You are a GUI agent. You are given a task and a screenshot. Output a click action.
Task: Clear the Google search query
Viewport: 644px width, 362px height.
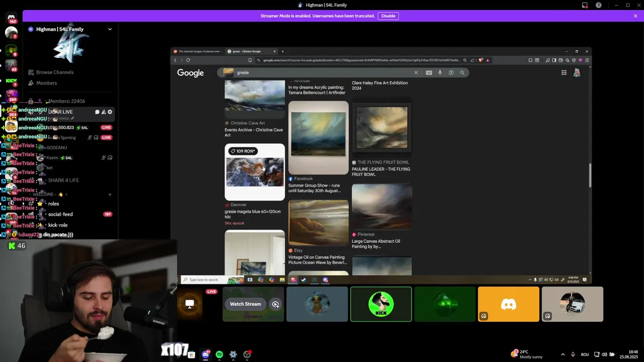(416, 72)
